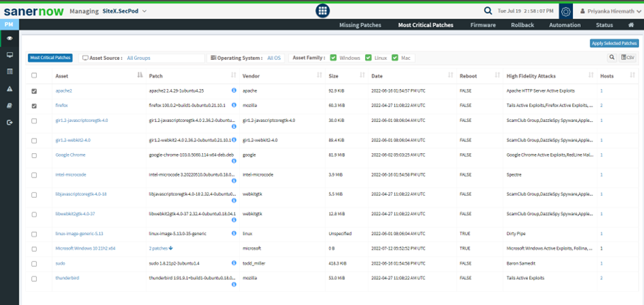The image size is (644, 305).
Task: Show info for sudo 1.8.21p2 patch
Action: click(x=234, y=263)
